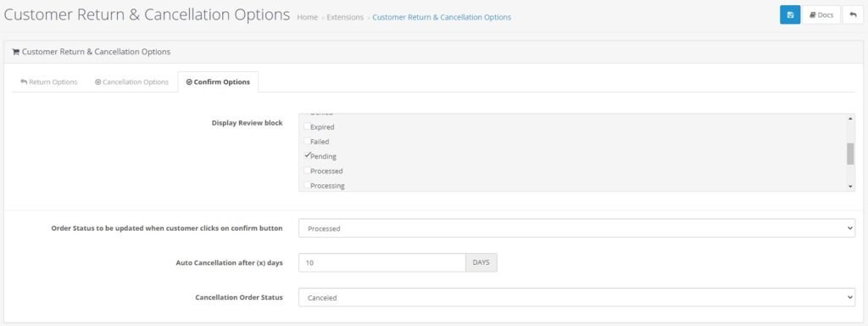The width and height of the screenshot is (868, 326).
Task: Check the Failed status checkbox
Action: [x=307, y=142]
